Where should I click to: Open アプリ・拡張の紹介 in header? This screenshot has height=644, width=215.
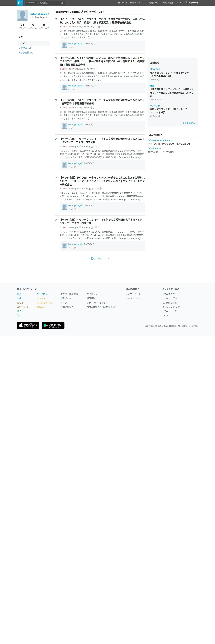(x=151, y=3)
